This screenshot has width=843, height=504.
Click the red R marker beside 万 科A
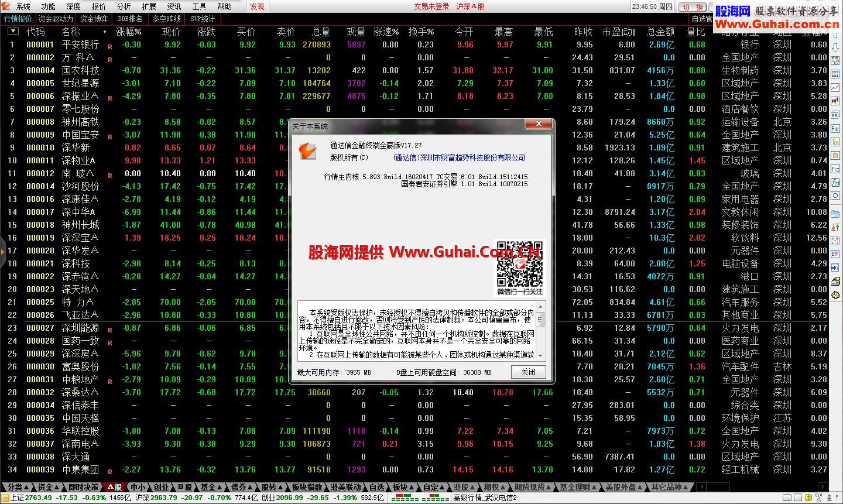(110, 59)
